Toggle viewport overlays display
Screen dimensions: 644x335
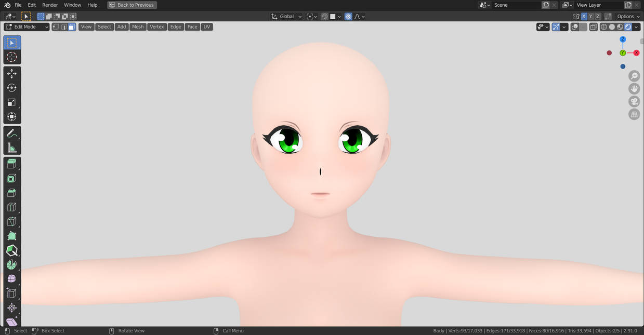click(x=574, y=27)
